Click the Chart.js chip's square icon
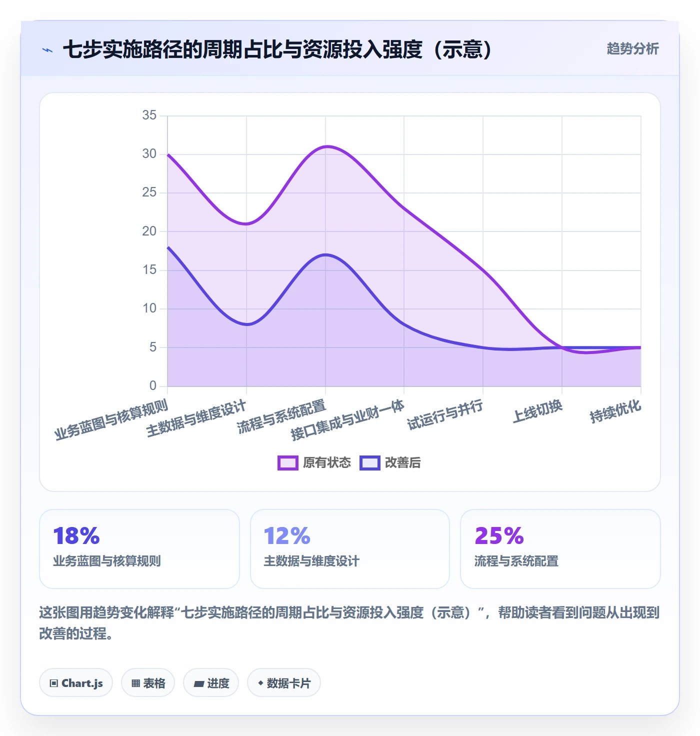This screenshot has height=736, width=700. (x=54, y=683)
